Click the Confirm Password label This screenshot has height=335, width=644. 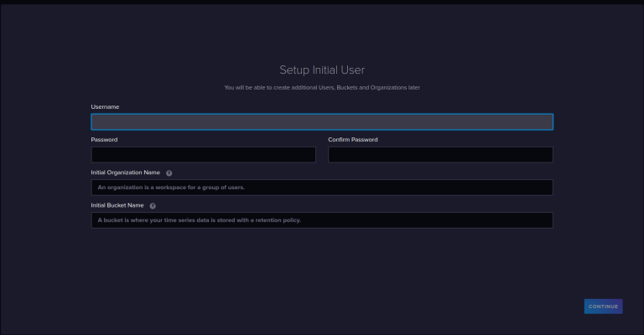pyautogui.click(x=353, y=140)
